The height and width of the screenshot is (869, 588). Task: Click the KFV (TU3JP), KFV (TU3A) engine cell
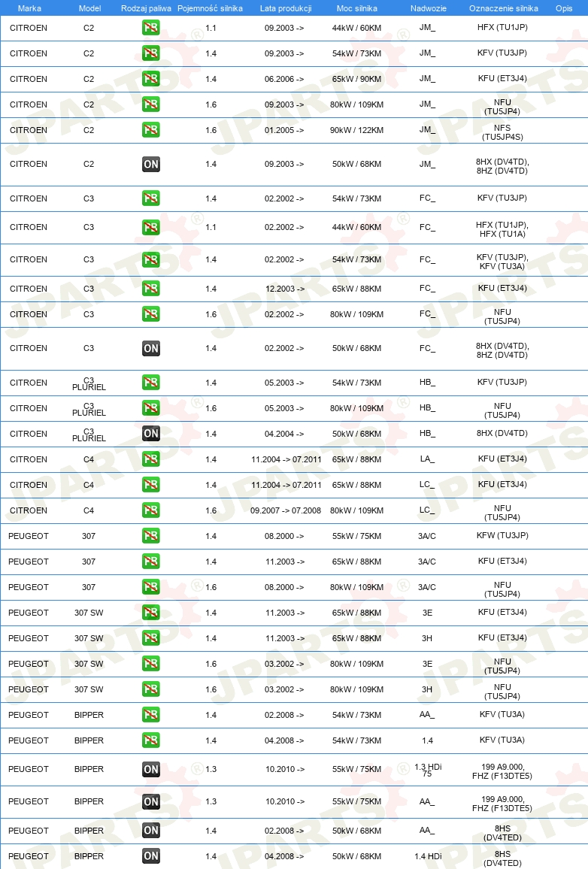pyautogui.click(x=502, y=262)
